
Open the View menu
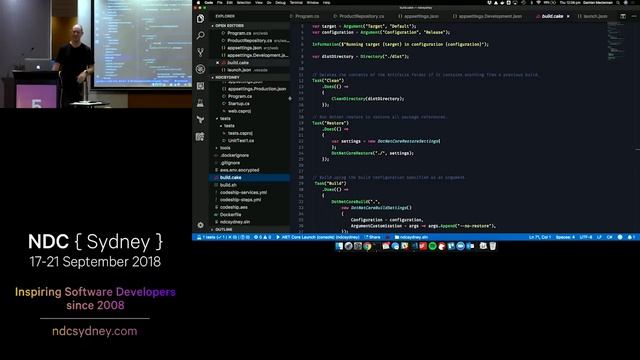259,2
